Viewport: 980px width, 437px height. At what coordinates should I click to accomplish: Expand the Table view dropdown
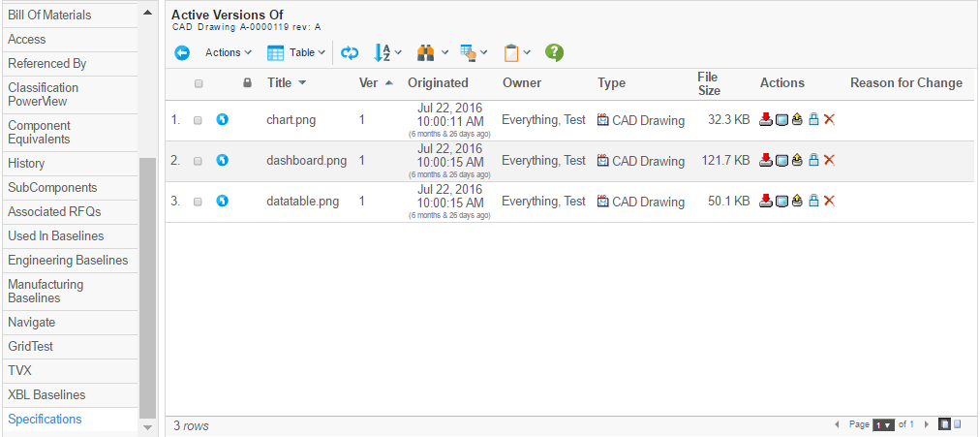pos(296,52)
